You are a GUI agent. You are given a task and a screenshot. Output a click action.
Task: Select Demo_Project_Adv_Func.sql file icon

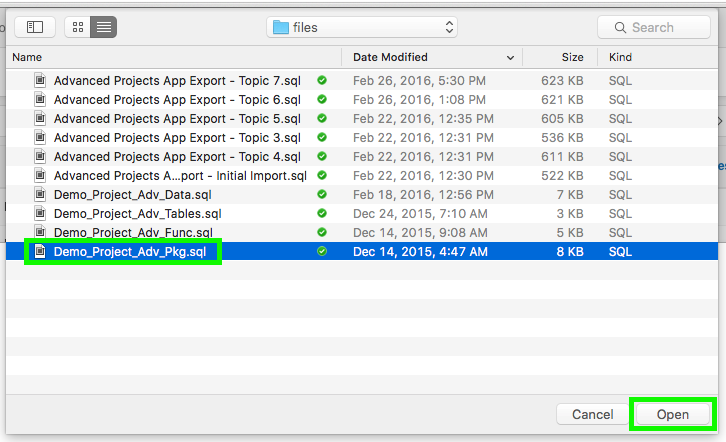click(x=40, y=232)
